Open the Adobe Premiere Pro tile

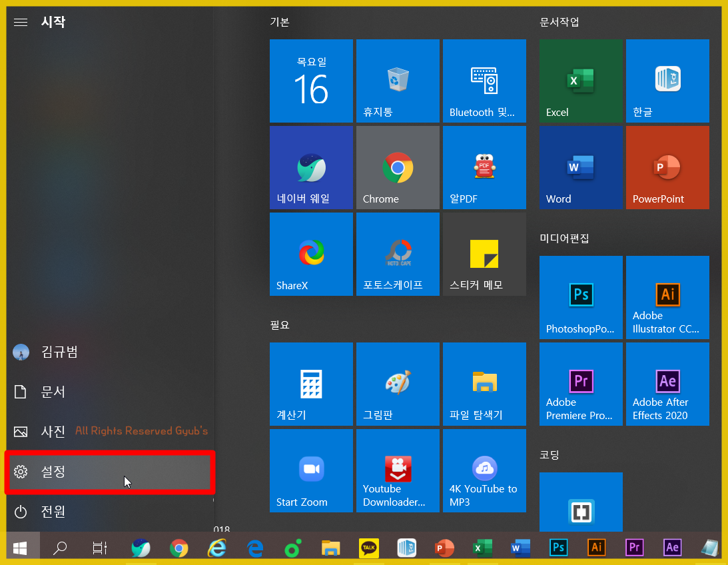pos(581,384)
